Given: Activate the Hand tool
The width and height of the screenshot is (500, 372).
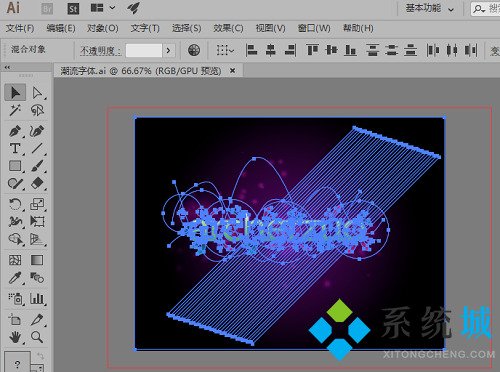Looking at the screenshot, I should [15, 337].
